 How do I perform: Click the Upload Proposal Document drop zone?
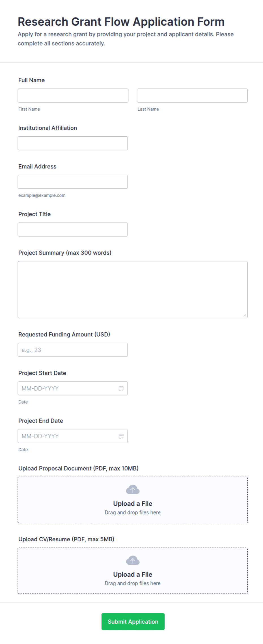pos(133,500)
